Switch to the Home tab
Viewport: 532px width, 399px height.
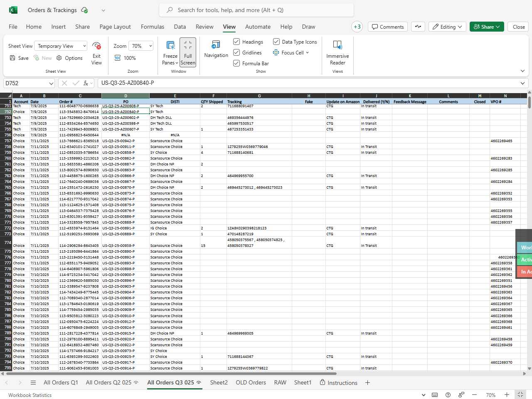click(34, 27)
